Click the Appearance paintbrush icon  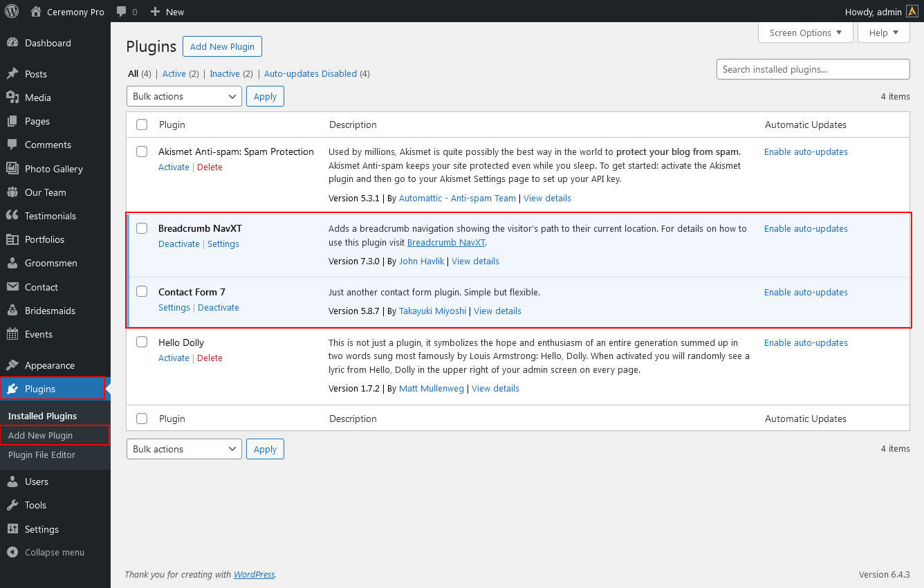[12, 365]
